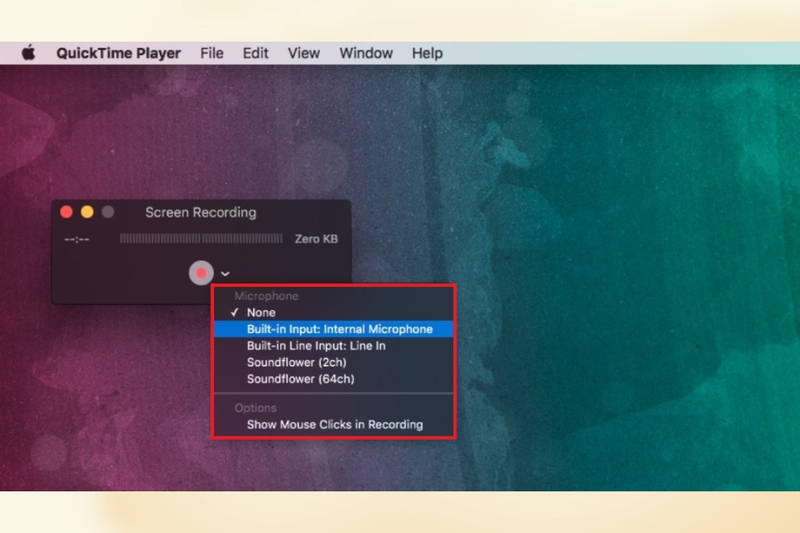Choose Built-in Line Input: Line In
Screen dimensions: 800x533
pyautogui.click(x=334, y=346)
